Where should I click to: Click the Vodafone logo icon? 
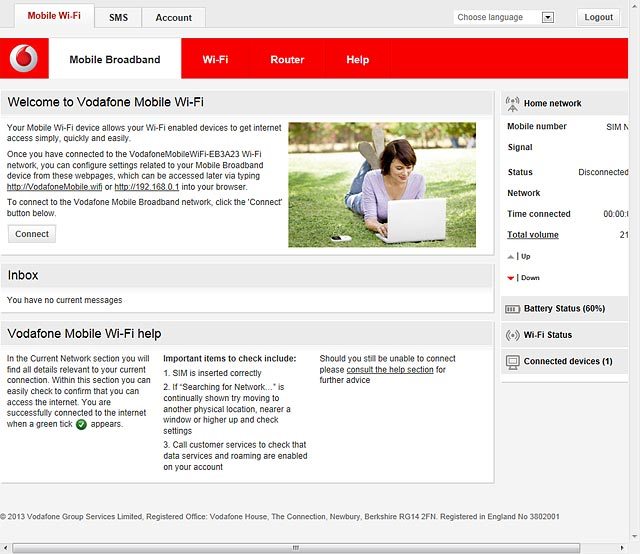[x=24, y=58]
